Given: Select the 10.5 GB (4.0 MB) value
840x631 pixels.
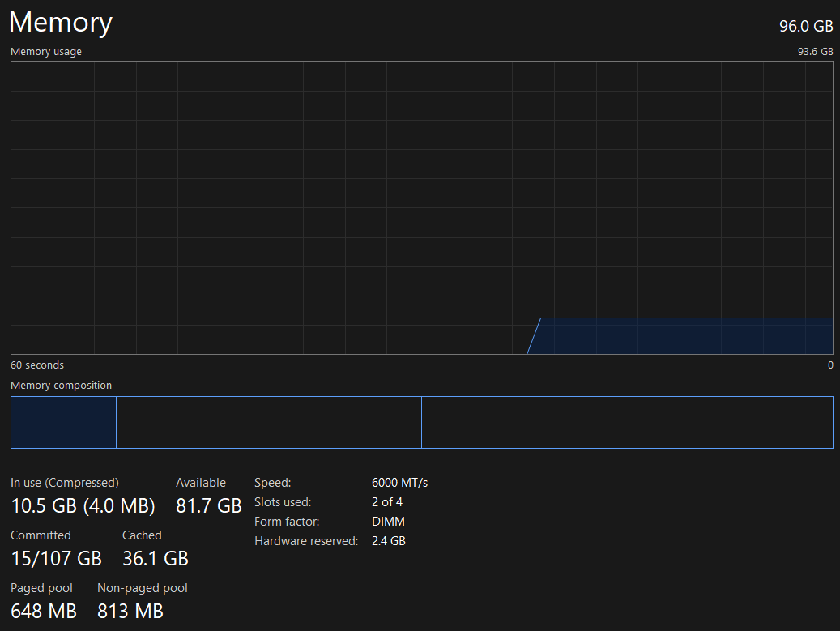Looking at the screenshot, I should [x=83, y=505].
